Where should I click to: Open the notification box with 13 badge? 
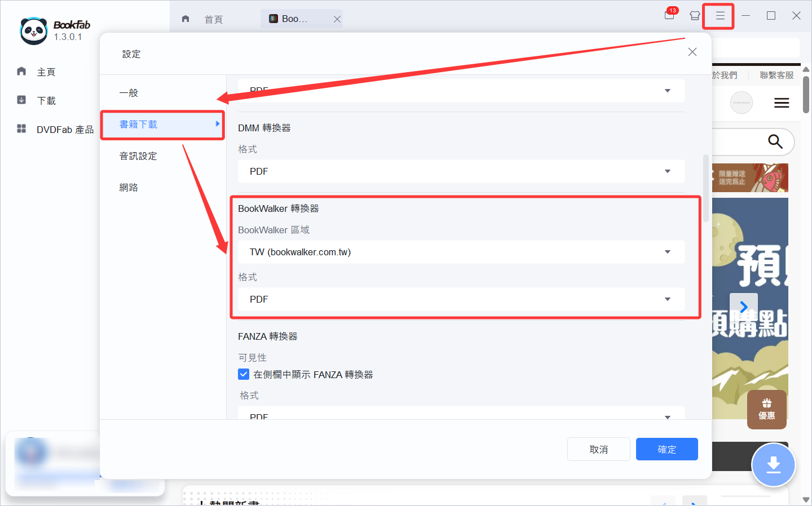[670, 15]
